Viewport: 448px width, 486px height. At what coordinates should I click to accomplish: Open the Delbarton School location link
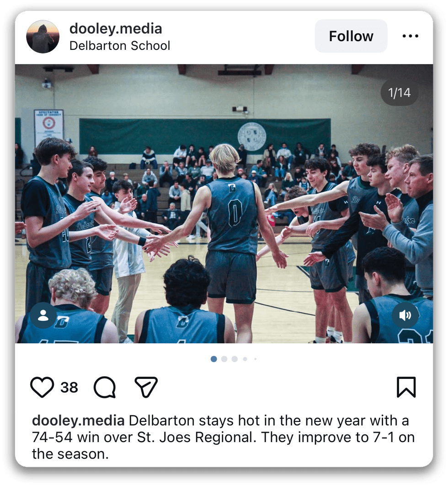[120, 46]
